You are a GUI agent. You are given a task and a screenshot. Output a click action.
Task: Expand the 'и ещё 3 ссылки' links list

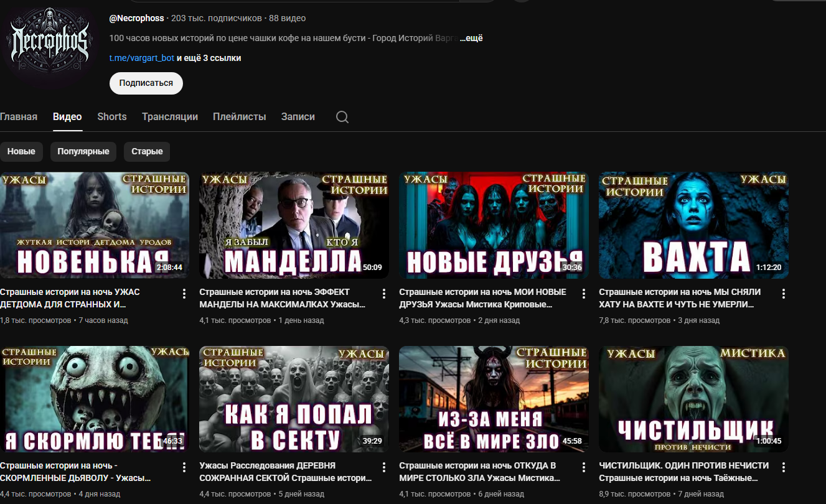point(209,58)
